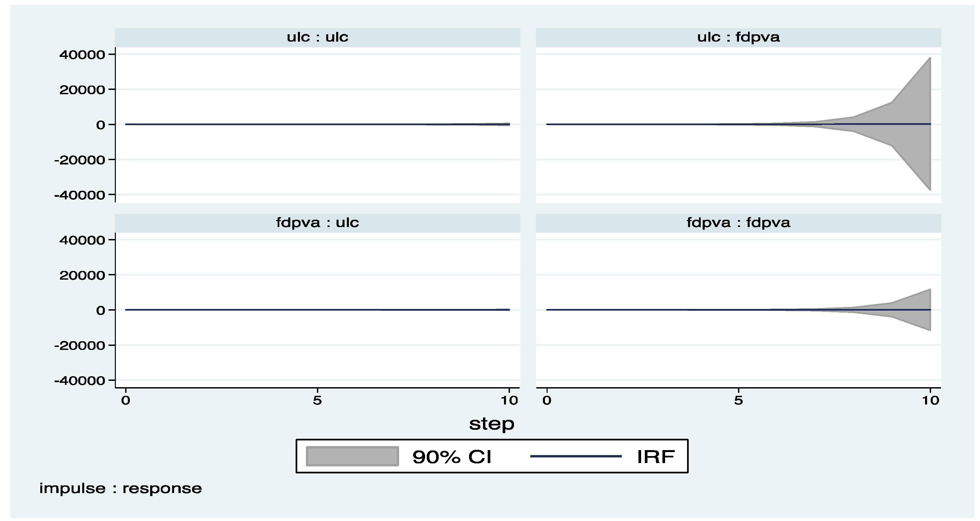Click the "step" x-axis title
The height and width of the screenshot is (521, 980).
(492, 424)
